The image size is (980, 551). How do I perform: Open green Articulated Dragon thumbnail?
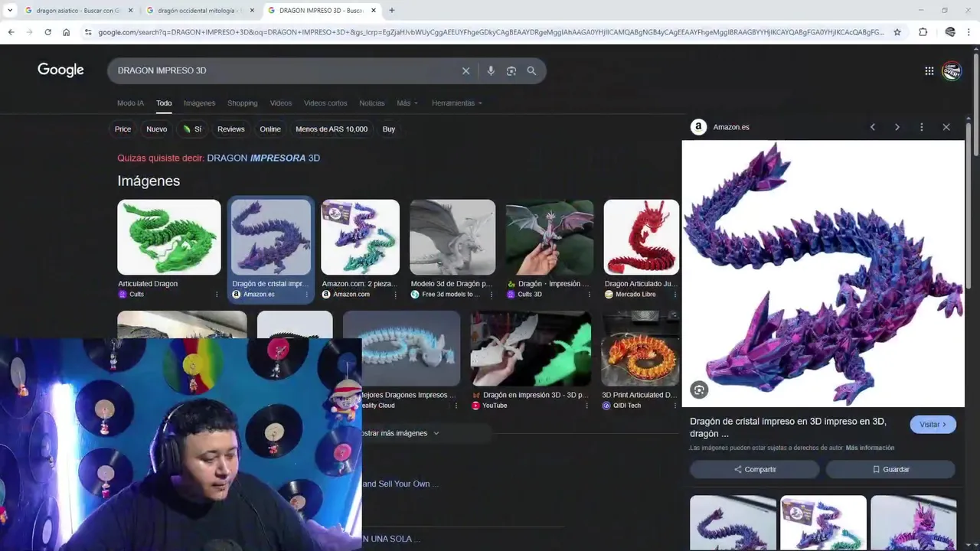(169, 237)
